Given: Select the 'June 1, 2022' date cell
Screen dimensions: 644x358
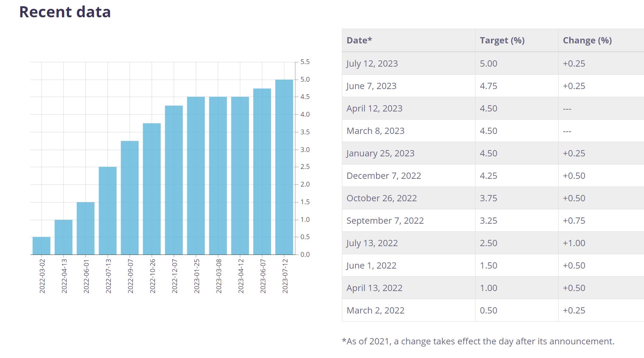Looking at the screenshot, I should click(x=408, y=265).
